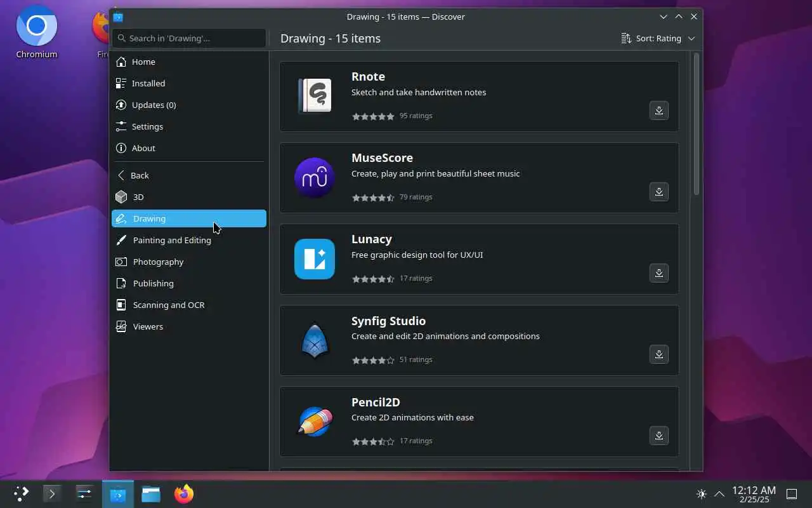The height and width of the screenshot is (508, 812).
Task: Select the Viewers category
Action: click(189, 326)
